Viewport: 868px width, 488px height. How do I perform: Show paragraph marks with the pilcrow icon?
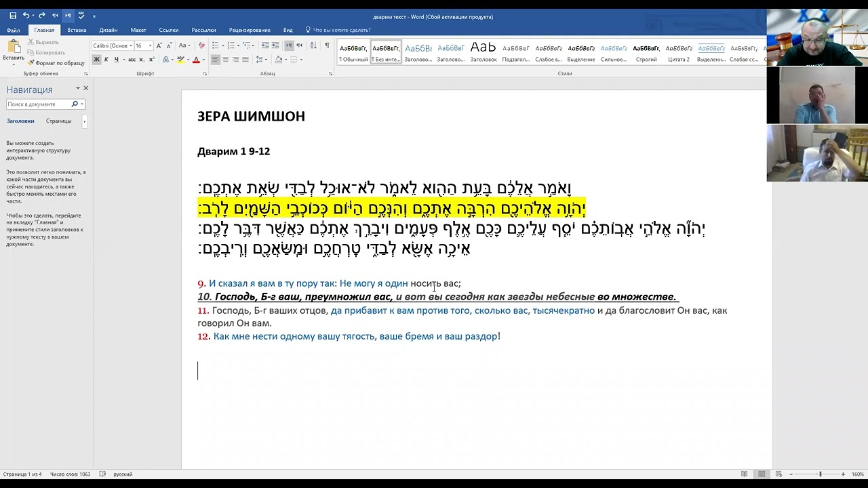point(327,45)
